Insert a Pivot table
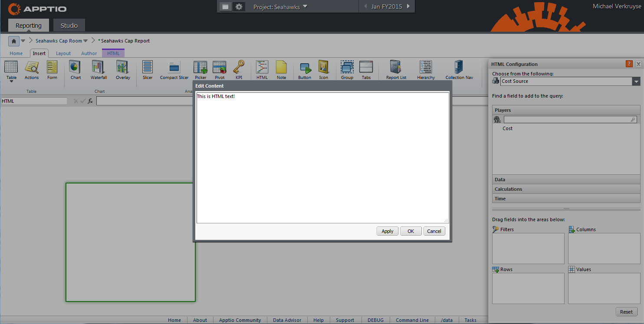Image resolution: width=644 pixels, height=324 pixels. (220, 70)
